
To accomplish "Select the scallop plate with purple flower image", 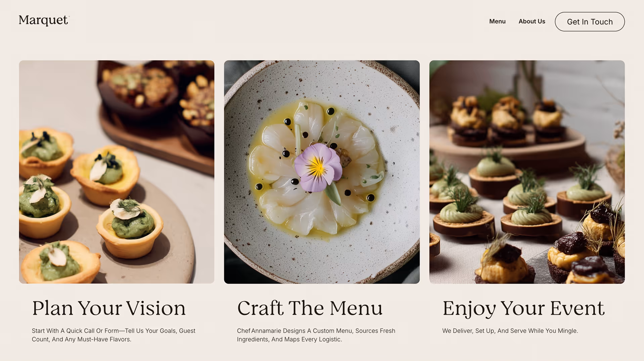I will coord(322,172).
